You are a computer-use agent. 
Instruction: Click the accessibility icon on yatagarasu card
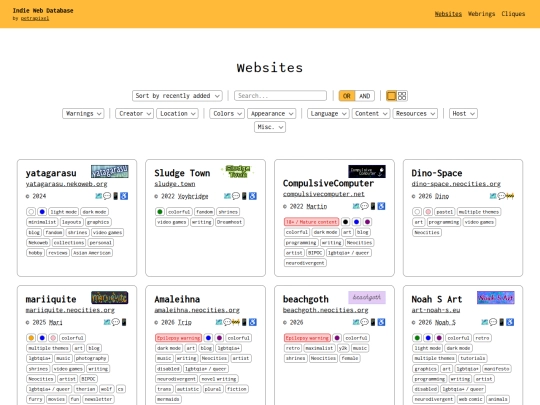(124, 196)
